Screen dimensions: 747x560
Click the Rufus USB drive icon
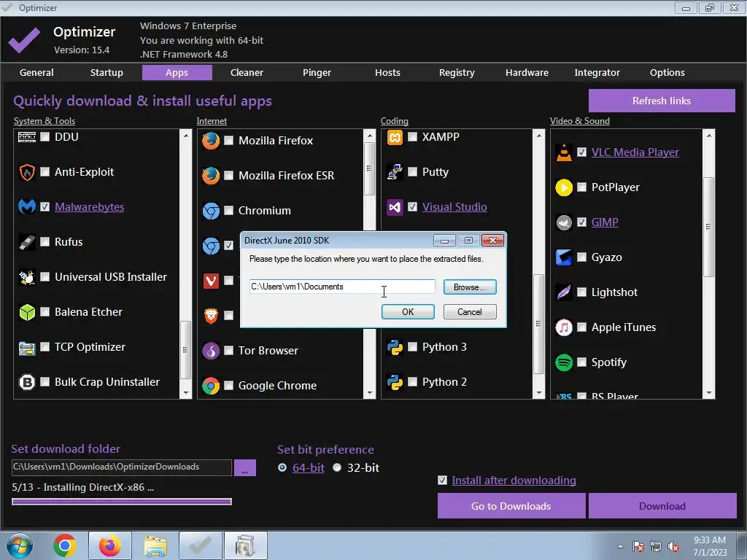coord(27,242)
